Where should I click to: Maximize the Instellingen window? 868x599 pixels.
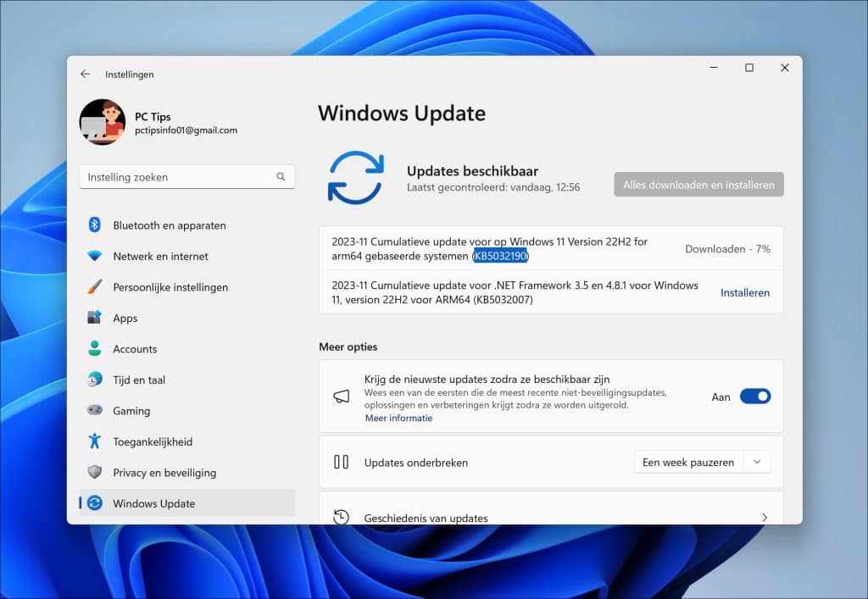pos(749,68)
